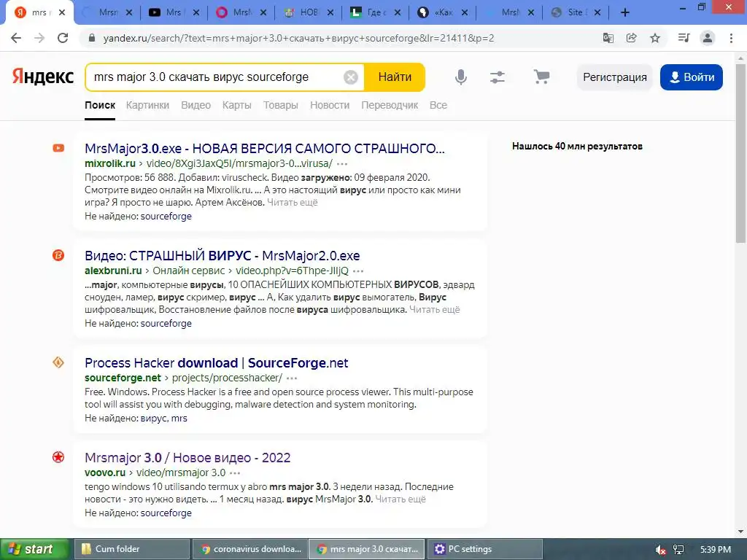Image resolution: width=747 pixels, height=560 pixels.
Task: Click the Регистрация button
Action: click(614, 77)
